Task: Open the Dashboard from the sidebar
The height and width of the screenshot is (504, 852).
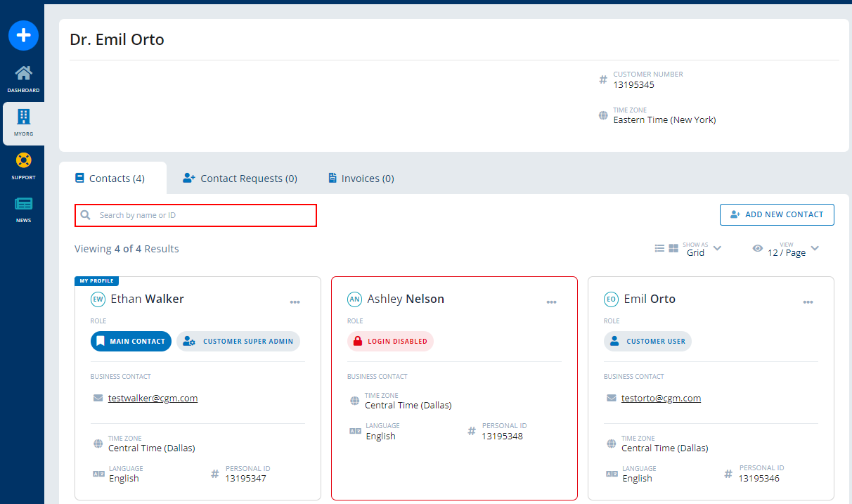Action: click(x=23, y=79)
